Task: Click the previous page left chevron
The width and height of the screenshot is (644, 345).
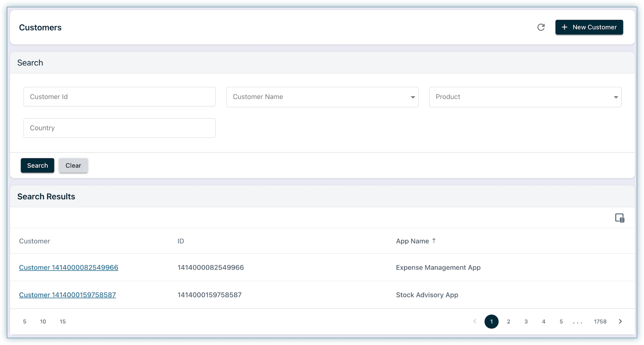Action: coord(475,321)
